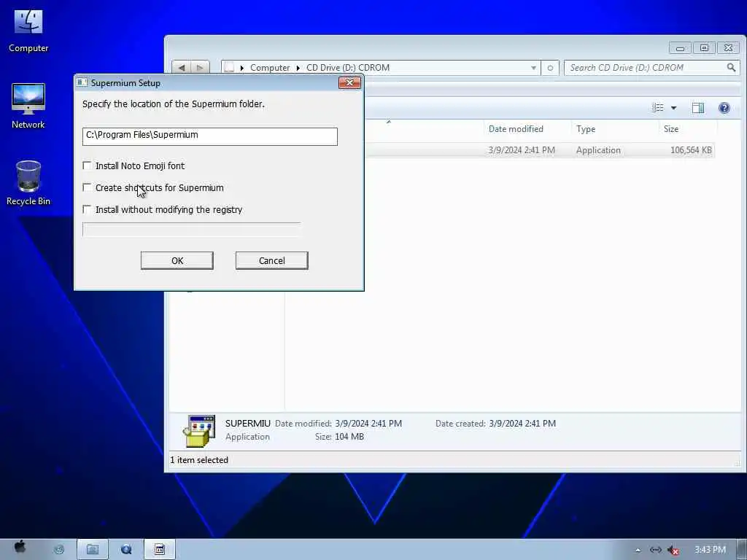Select the 3/9/2024 2:41 PM file row

point(539,150)
